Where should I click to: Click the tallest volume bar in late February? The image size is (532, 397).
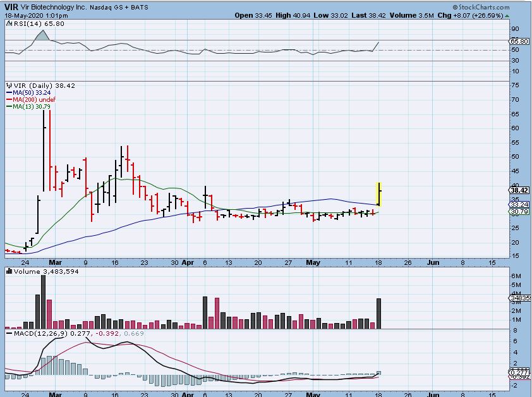click(43, 302)
